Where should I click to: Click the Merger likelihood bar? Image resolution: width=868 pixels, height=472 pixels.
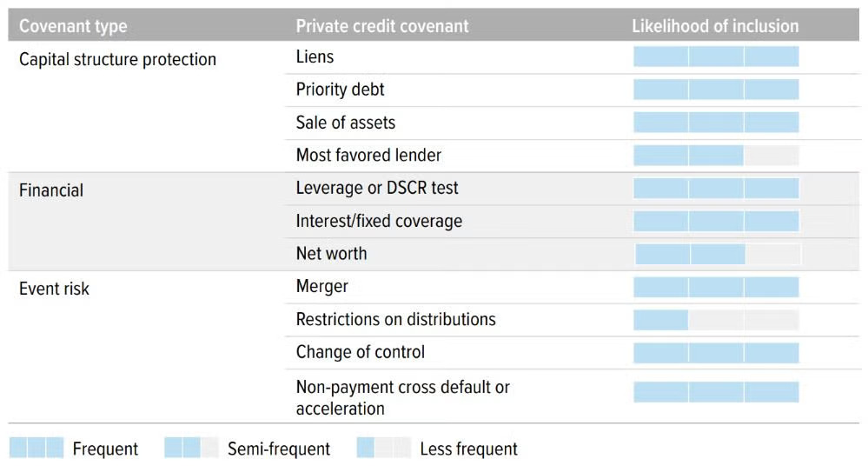tap(715, 287)
